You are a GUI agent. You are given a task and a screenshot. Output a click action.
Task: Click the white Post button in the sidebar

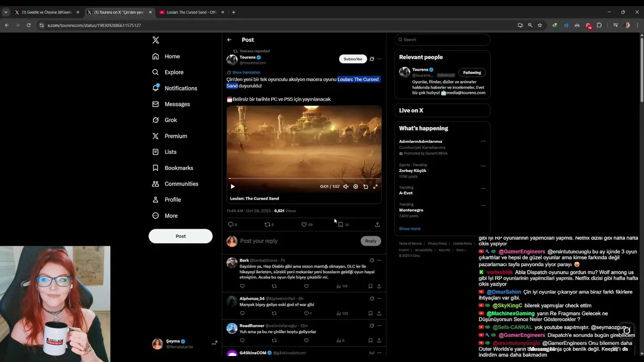(181, 236)
